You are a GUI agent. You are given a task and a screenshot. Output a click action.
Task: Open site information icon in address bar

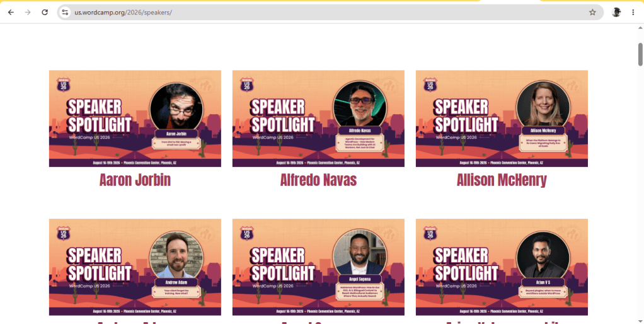pyautogui.click(x=65, y=13)
